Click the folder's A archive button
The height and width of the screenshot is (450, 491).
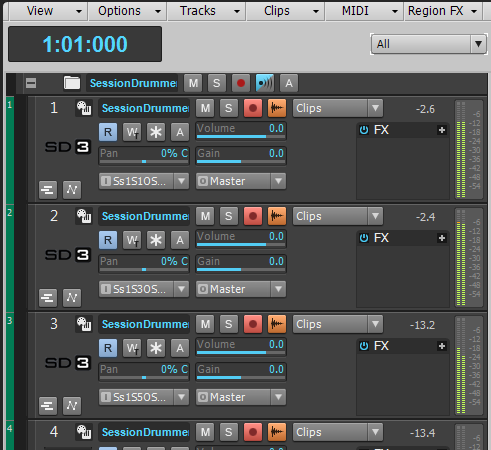tap(289, 83)
